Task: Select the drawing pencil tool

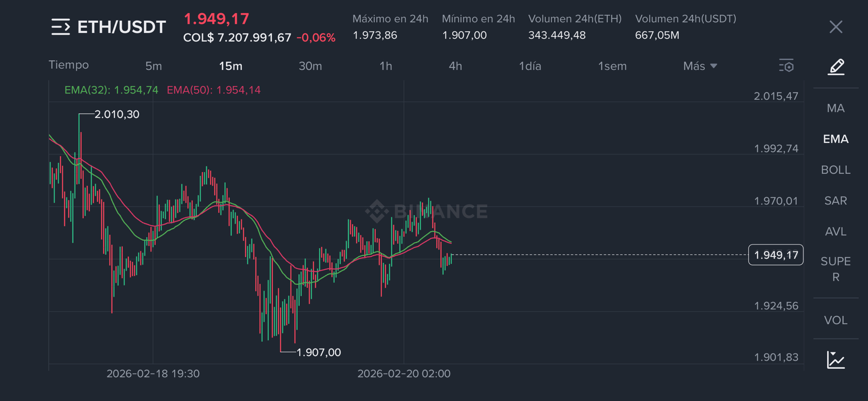Action: point(836,66)
